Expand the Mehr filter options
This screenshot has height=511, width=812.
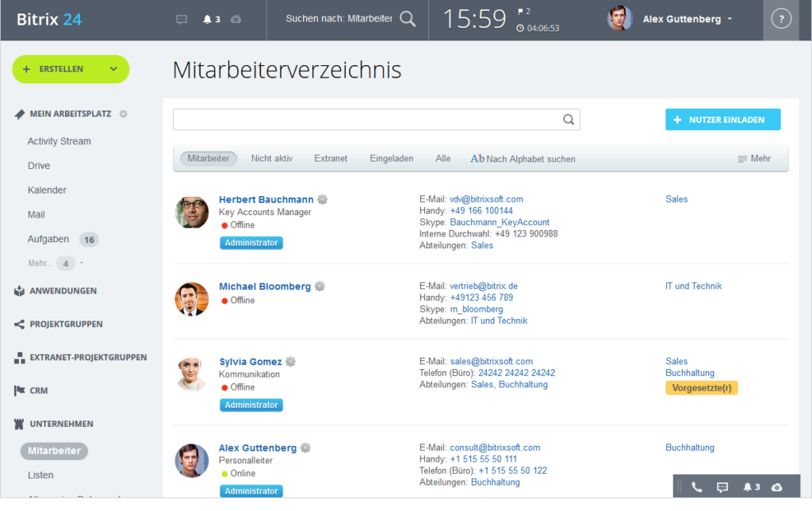tap(754, 159)
